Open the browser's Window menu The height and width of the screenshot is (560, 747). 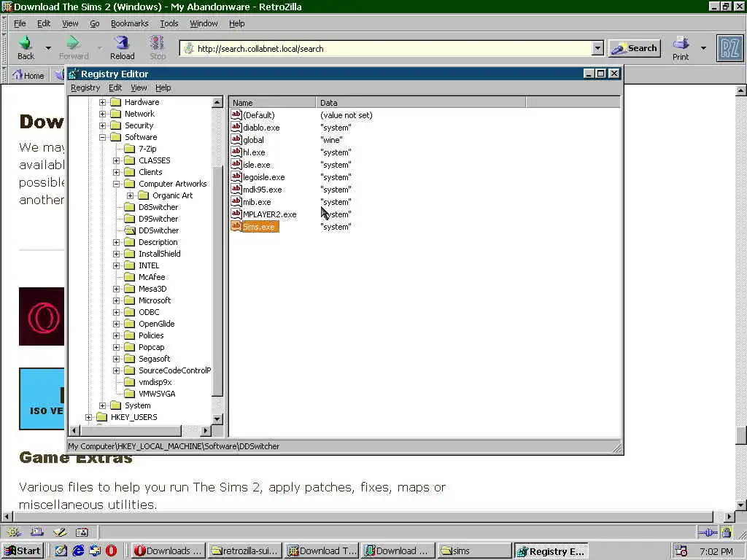pyautogui.click(x=204, y=23)
